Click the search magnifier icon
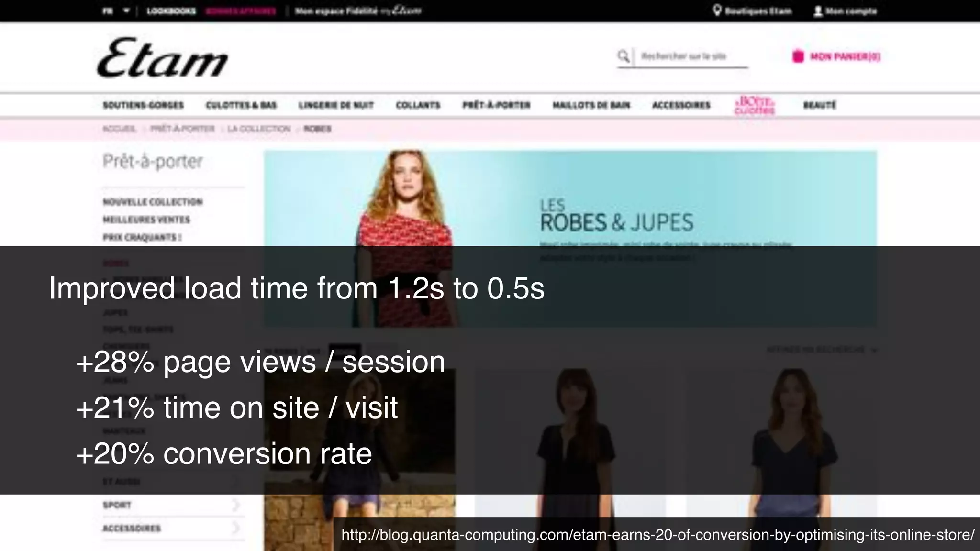This screenshot has width=980, height=551. 623,56
